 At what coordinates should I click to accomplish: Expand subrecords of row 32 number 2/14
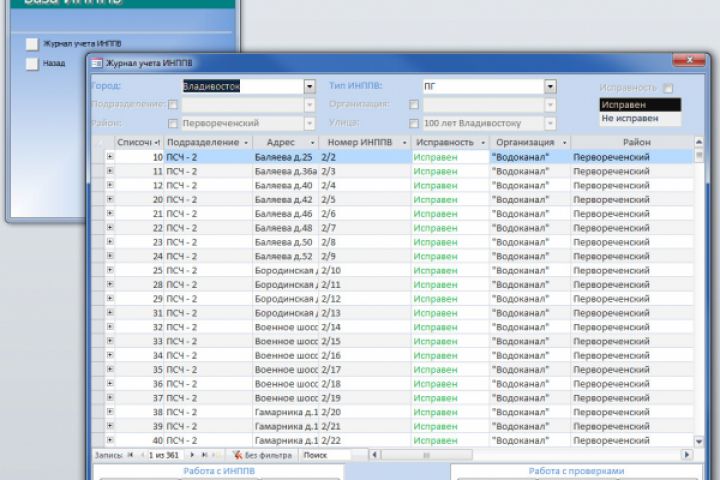click(x=110, y=327)
